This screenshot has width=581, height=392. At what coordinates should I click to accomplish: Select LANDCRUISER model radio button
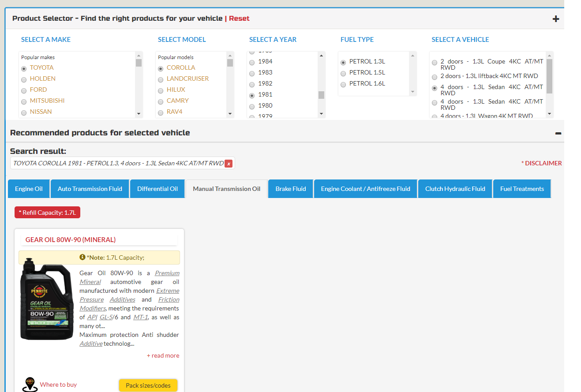[x=161, y=80]
